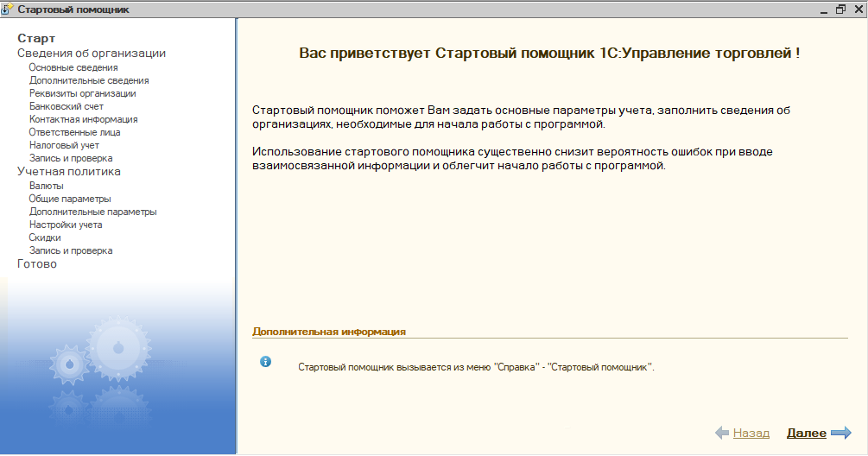Click the Назад link
868x456 pixels.
click(751, 434)
